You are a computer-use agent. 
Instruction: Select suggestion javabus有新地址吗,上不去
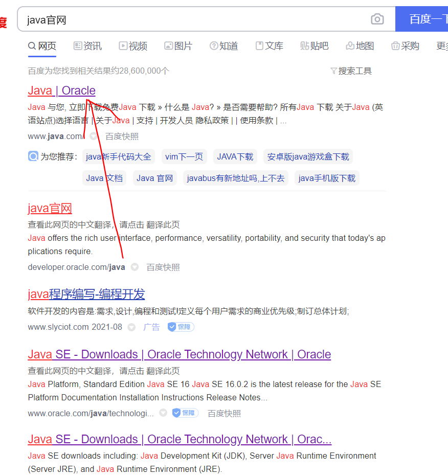click(235, 178)
